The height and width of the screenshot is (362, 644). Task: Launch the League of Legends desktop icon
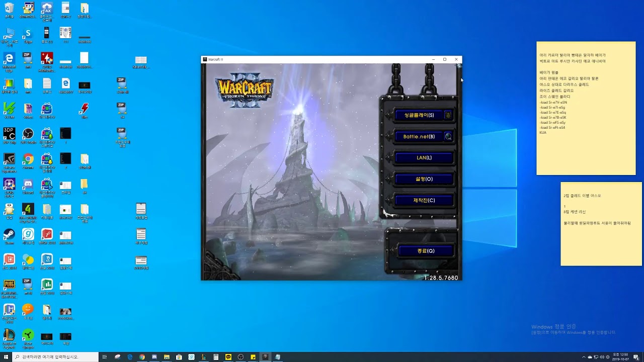[x=9, y=338]
